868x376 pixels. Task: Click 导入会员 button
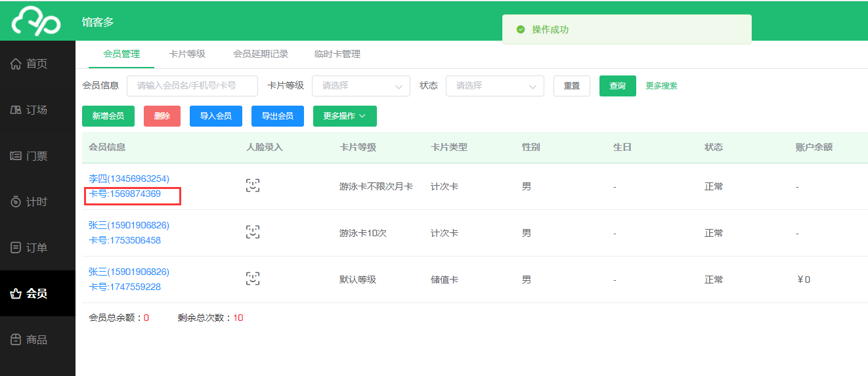tap(216, 116)
